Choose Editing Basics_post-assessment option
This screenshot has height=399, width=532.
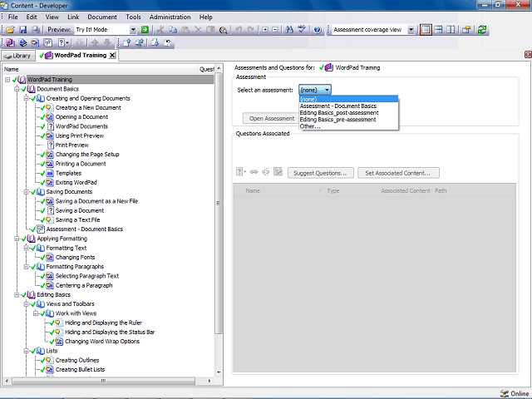[348, 113]
